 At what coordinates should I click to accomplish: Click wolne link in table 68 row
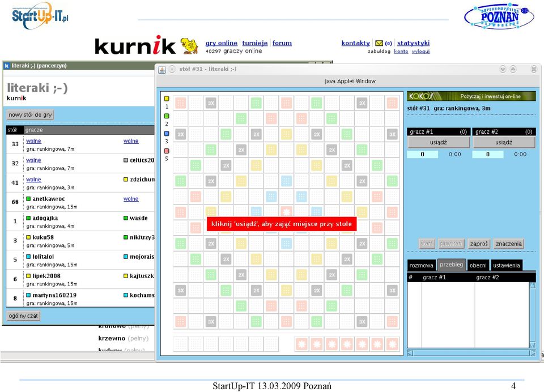point(131,199)
